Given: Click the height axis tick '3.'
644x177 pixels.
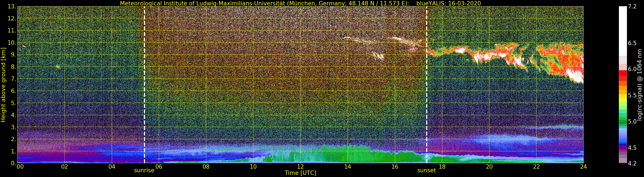Looking at the screenshot, I should pos(14,127).
